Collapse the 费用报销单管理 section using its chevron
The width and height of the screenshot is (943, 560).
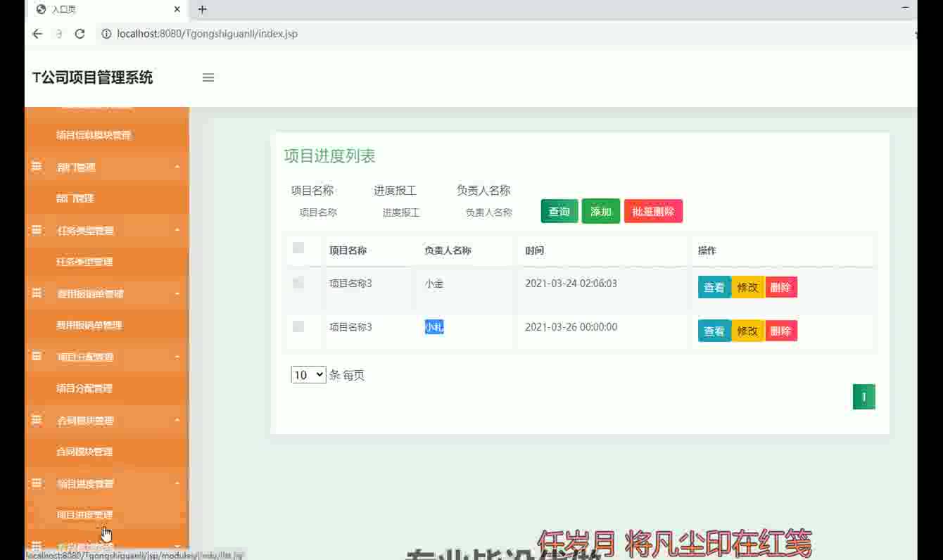[x=177, y=294]
